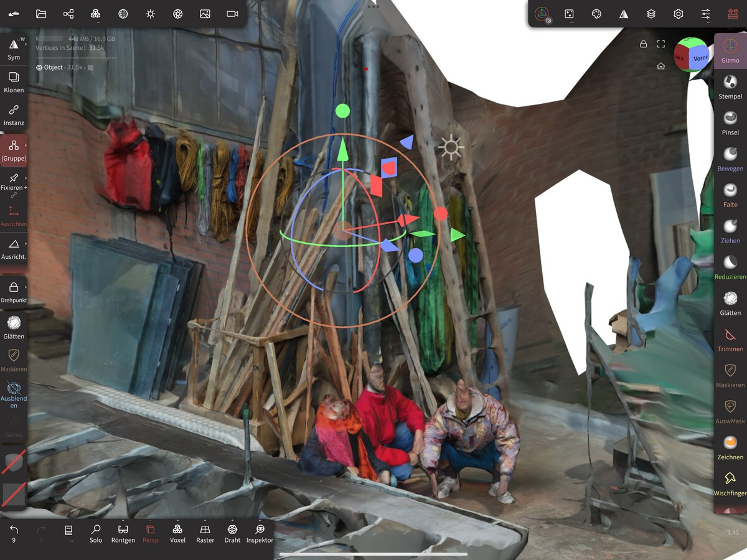Click the Vorne face of view cube
Screen dimensions: 747x560
click(700, 58)
